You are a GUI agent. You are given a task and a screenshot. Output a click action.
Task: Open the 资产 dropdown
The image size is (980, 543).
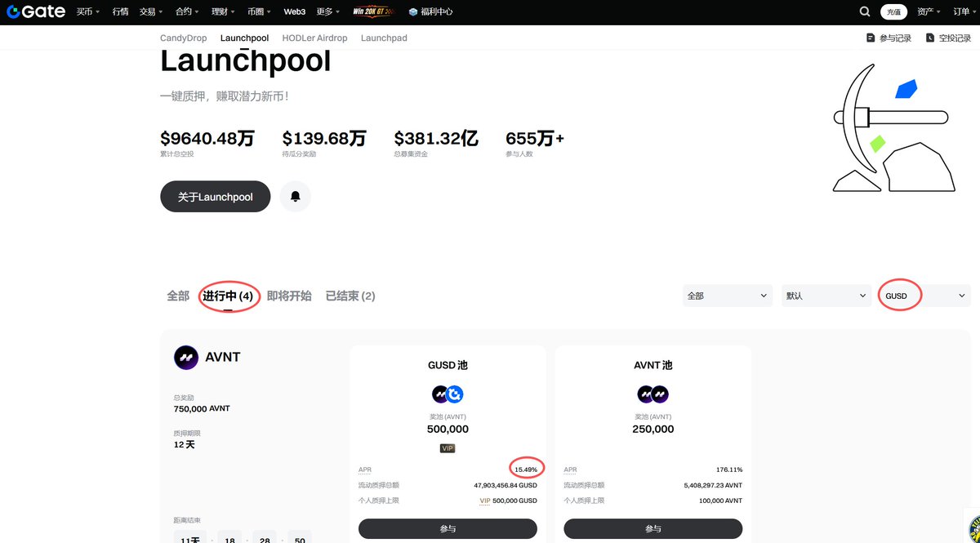[929, 12]
